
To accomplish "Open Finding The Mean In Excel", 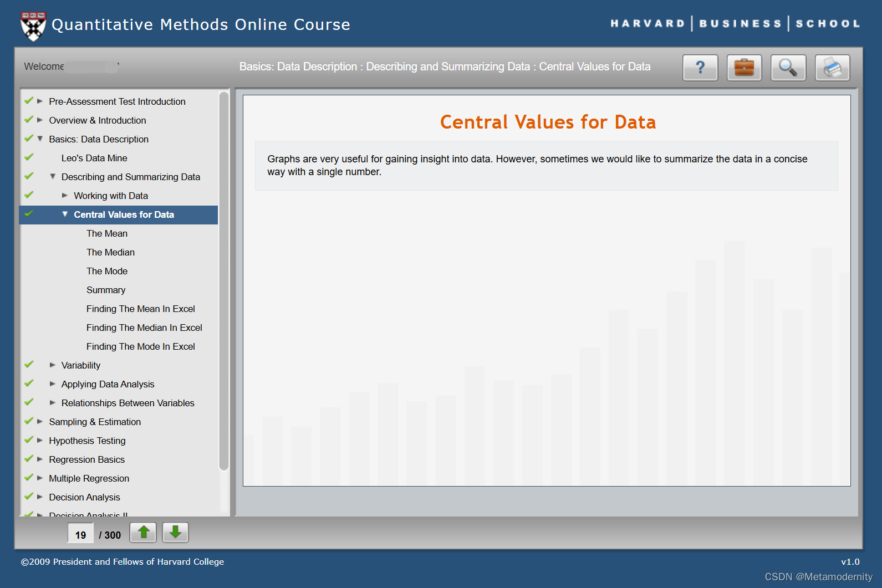I will tap(141, 309).
